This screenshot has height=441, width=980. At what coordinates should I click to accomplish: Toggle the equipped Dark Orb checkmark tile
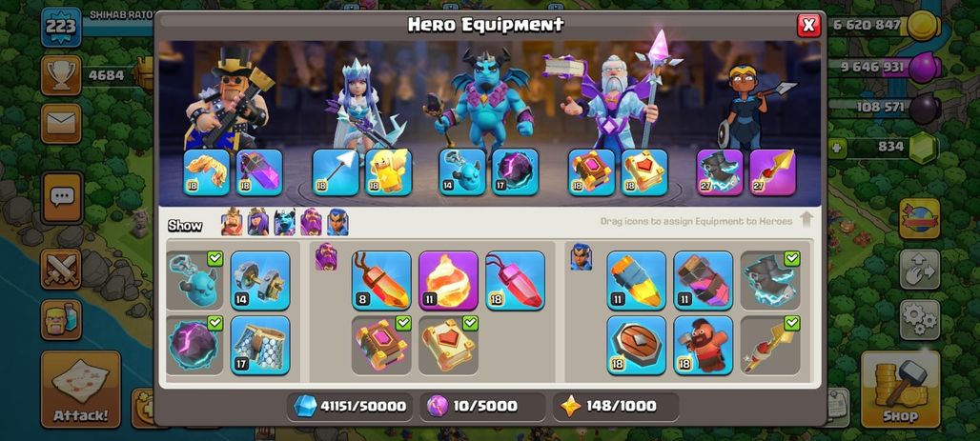tap(194, 346)
